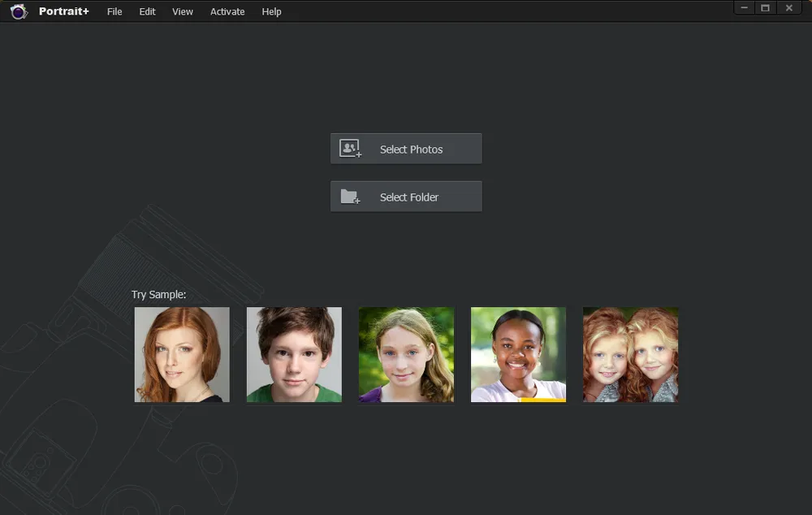Try the two curly-haired children sample

[x=630, y=354]
